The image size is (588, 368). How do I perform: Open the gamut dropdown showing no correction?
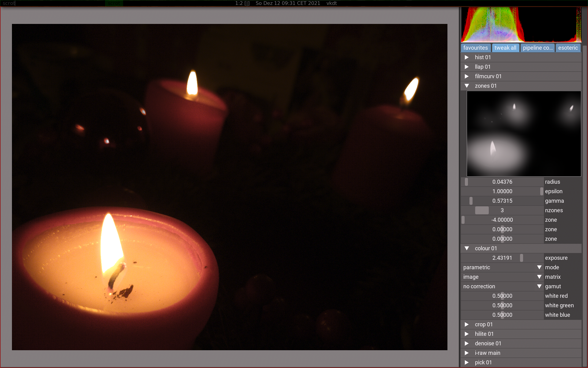(x=502, y=286)
